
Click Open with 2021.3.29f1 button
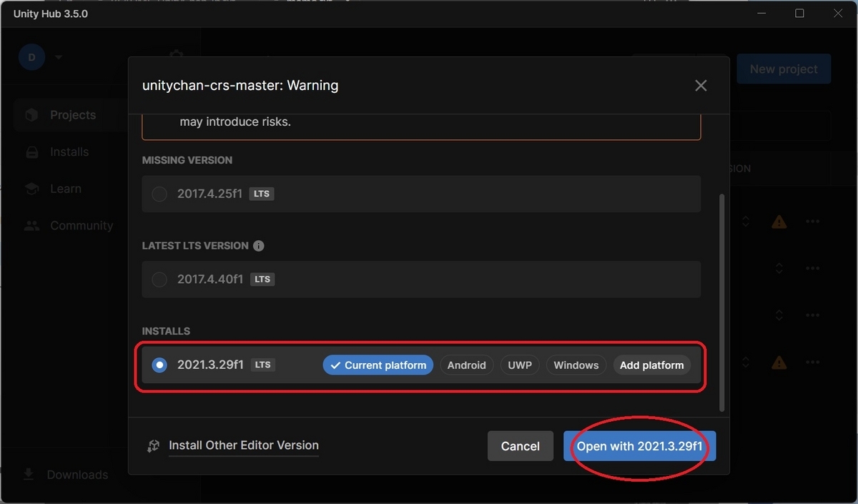pos(640,446)
